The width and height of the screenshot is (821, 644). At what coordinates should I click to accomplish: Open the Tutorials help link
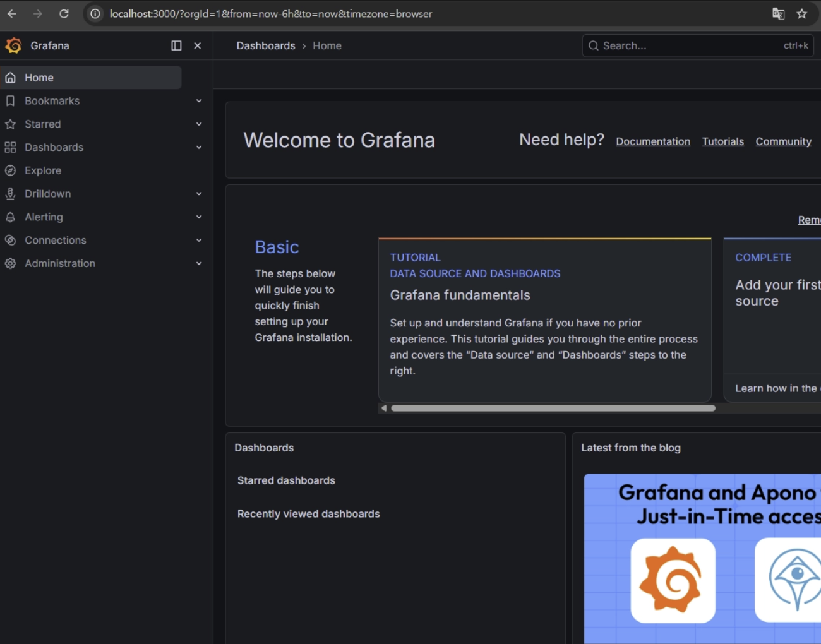(722, 141)
